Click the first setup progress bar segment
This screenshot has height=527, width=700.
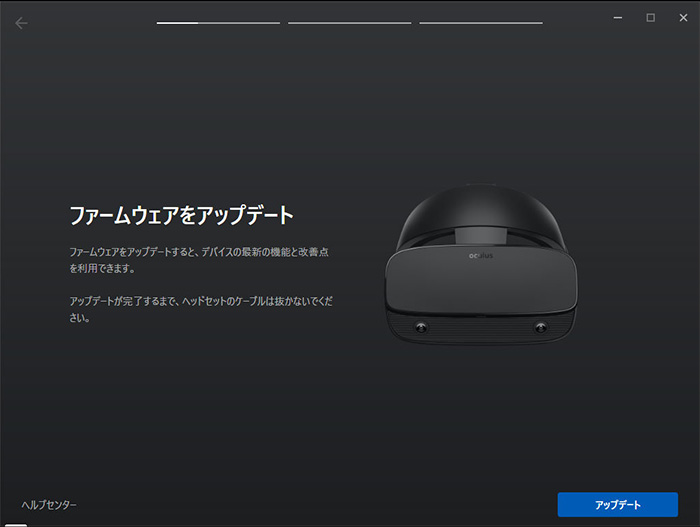coord(218,23)
